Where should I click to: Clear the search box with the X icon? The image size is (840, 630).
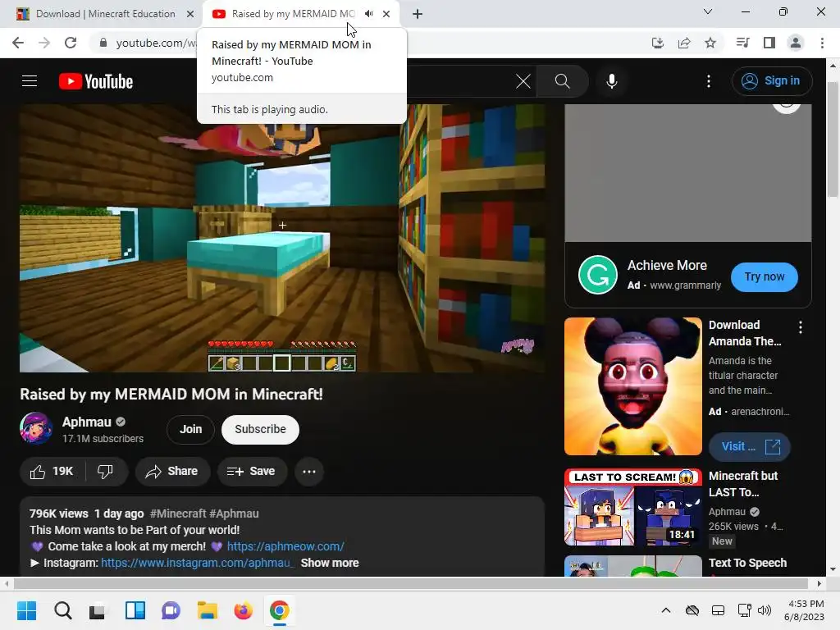point(523,81)
